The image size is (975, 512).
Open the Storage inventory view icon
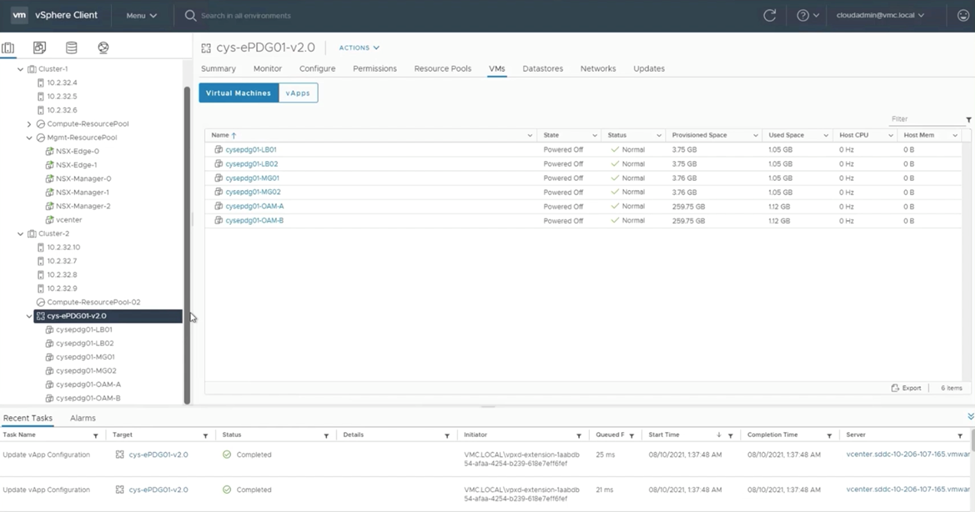point(71,48)
